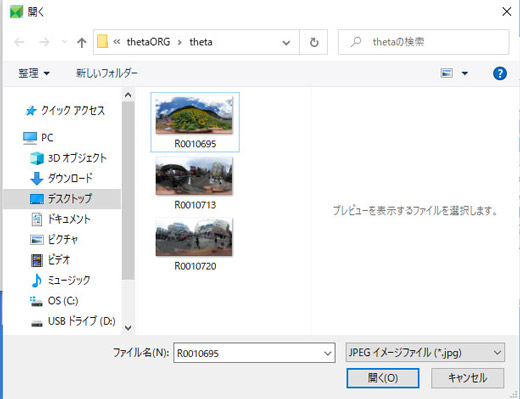Select PC in the navigation pane

click(47, 138)
